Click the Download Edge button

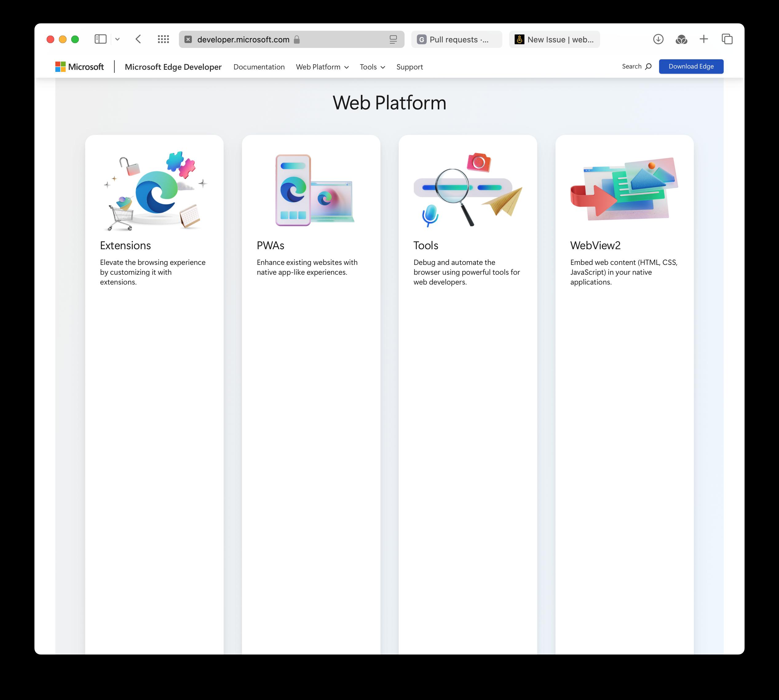tap(691, 67)
